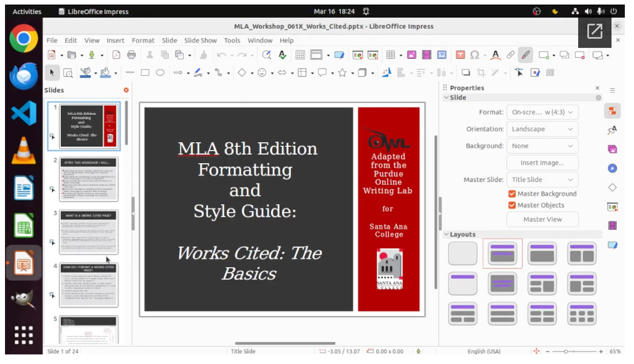The height and width of the screenshot is (364, 634).
Task: Open the Format menu
Action: pos(143,40)
